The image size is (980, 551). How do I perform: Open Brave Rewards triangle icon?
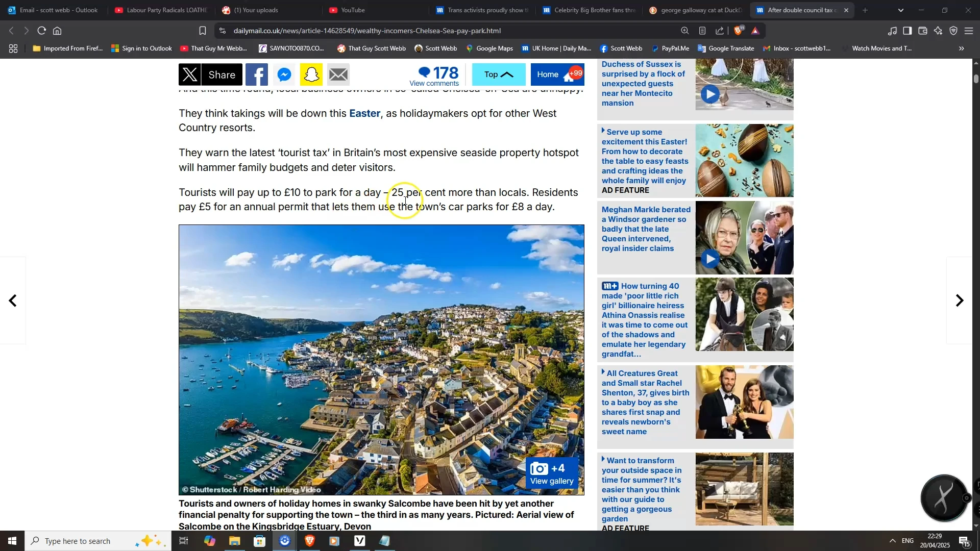tap(756, 31)
